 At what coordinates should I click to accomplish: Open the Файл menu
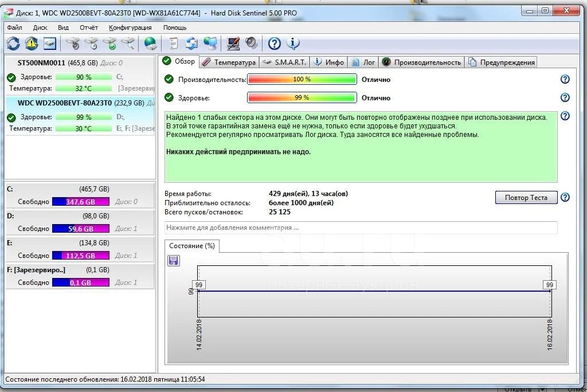point(14,28)
